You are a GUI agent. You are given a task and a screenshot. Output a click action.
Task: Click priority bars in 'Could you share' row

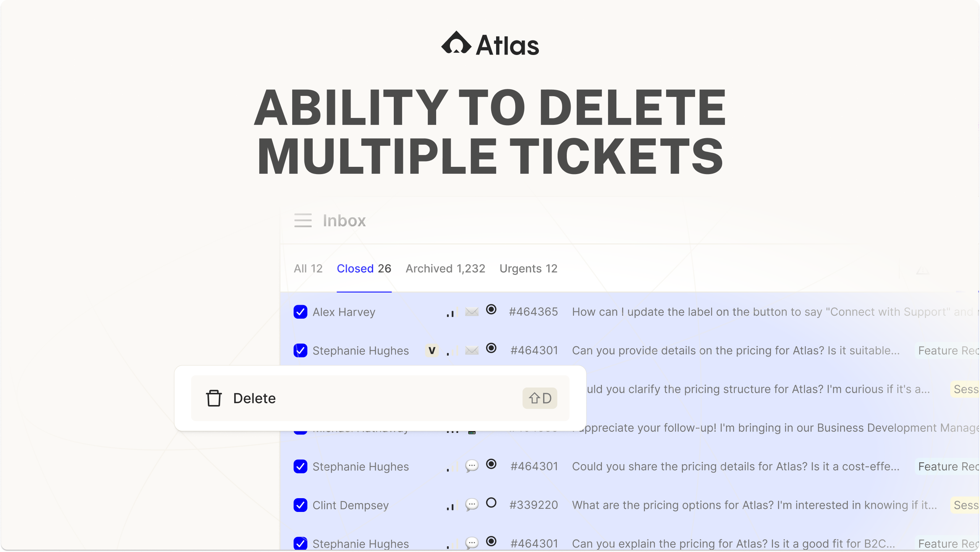click(452, 468)
